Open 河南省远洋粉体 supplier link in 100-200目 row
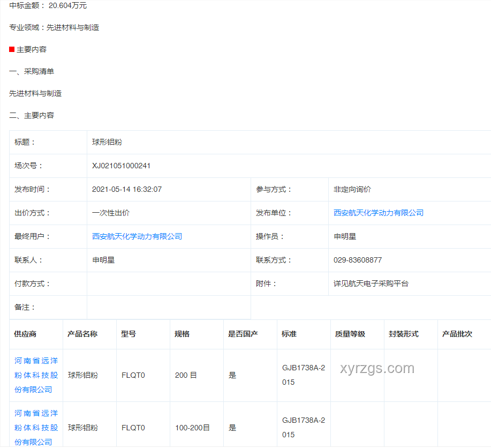This screenshot has width=491, height=448. coord(36,428)
